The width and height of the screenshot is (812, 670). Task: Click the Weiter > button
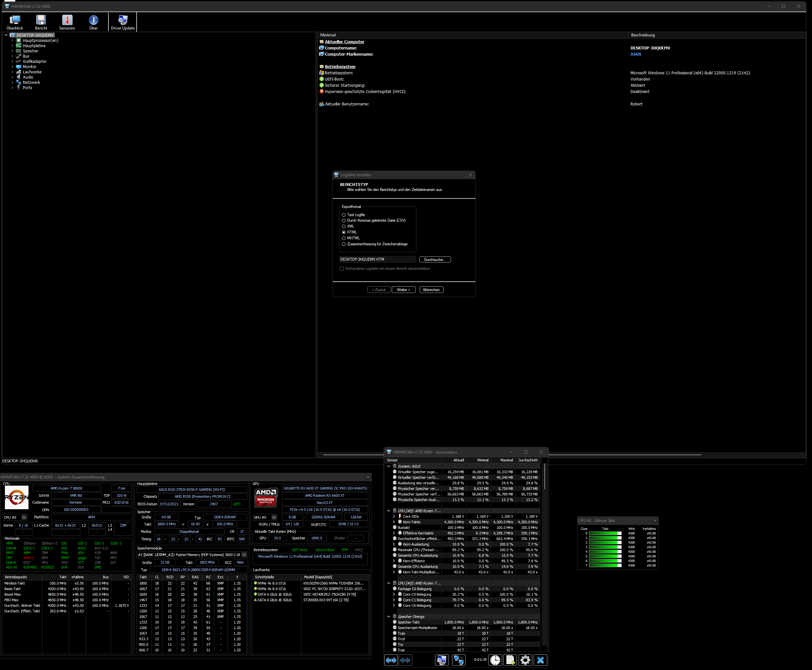[x=404, y=290]
